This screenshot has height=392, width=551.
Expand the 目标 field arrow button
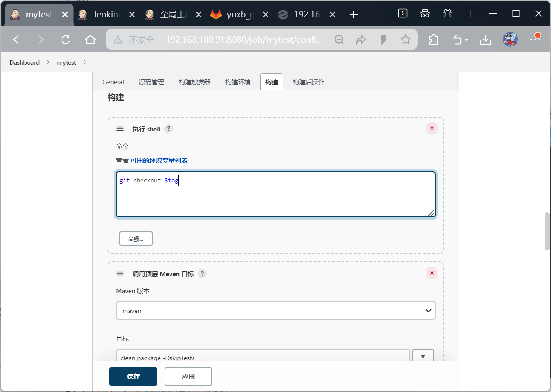(x=423, y=356)
